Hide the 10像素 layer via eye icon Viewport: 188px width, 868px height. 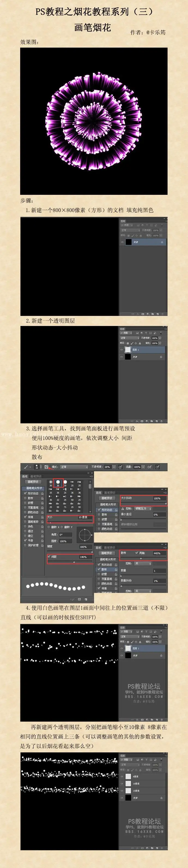tap(122, 784)
